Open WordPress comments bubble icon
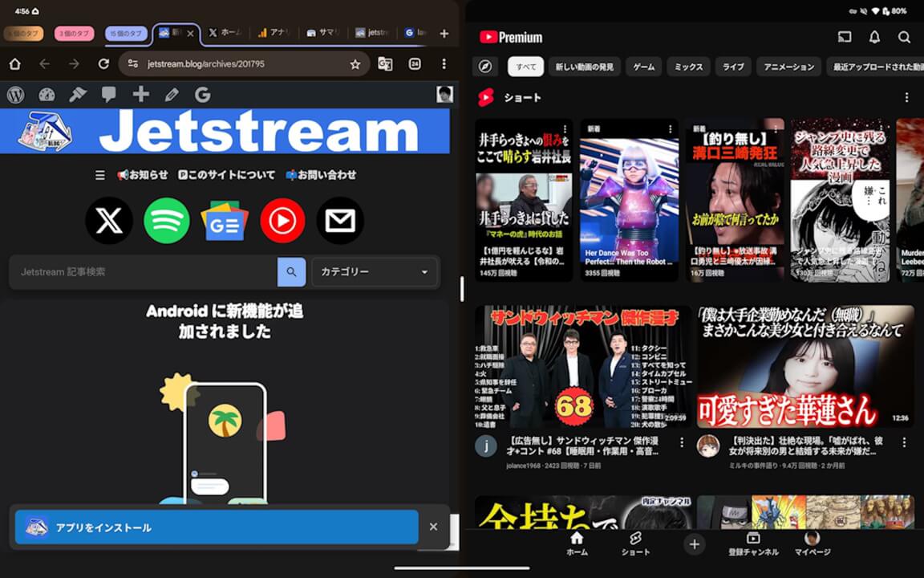This screenshot has width=924, height=578. 108,95
